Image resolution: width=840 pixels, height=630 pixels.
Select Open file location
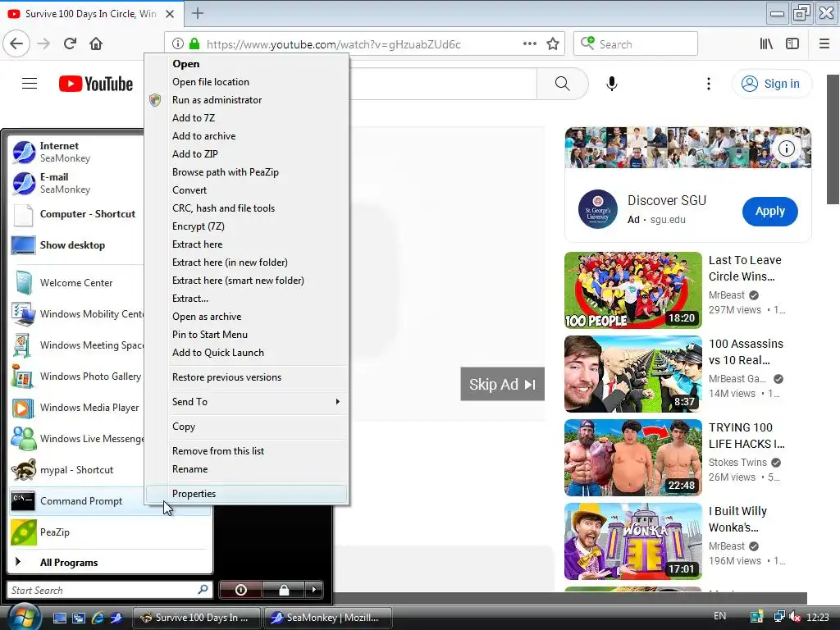coord(246,82)
